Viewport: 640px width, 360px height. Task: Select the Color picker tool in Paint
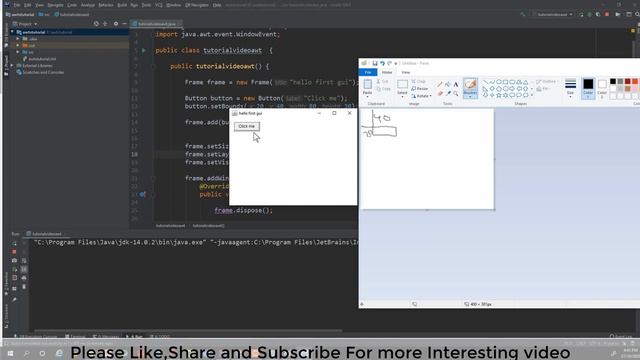(x=448, y=93)
